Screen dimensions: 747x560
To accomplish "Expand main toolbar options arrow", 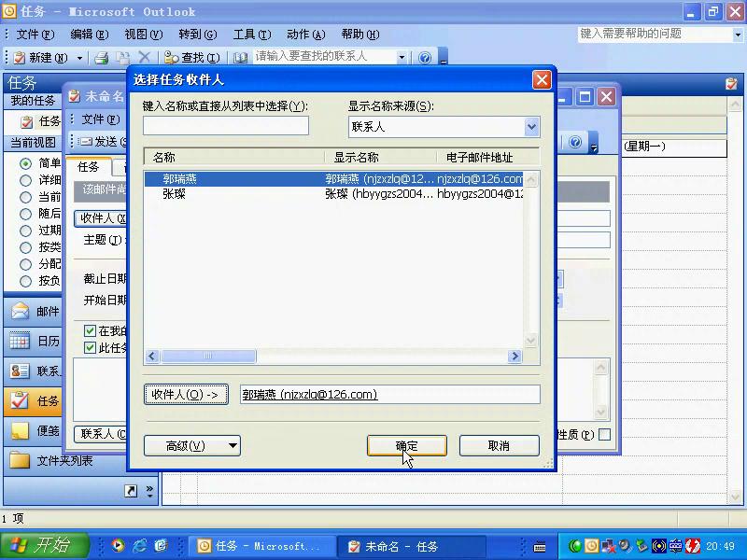I will (443, 58).
